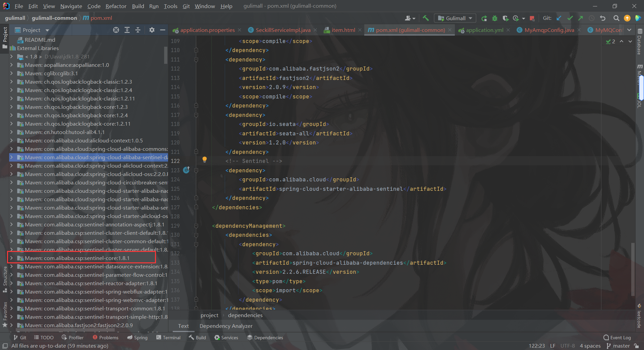Toggle the Problems tool window
The image size is (644, 350).
click(x=106, y=338)
